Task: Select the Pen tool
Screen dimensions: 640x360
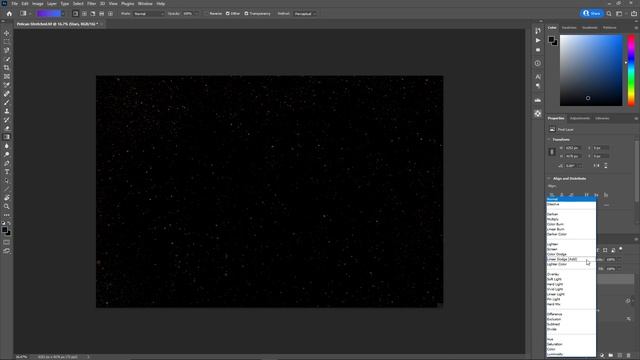Action: pyautogui.click(x=7, y=163)
